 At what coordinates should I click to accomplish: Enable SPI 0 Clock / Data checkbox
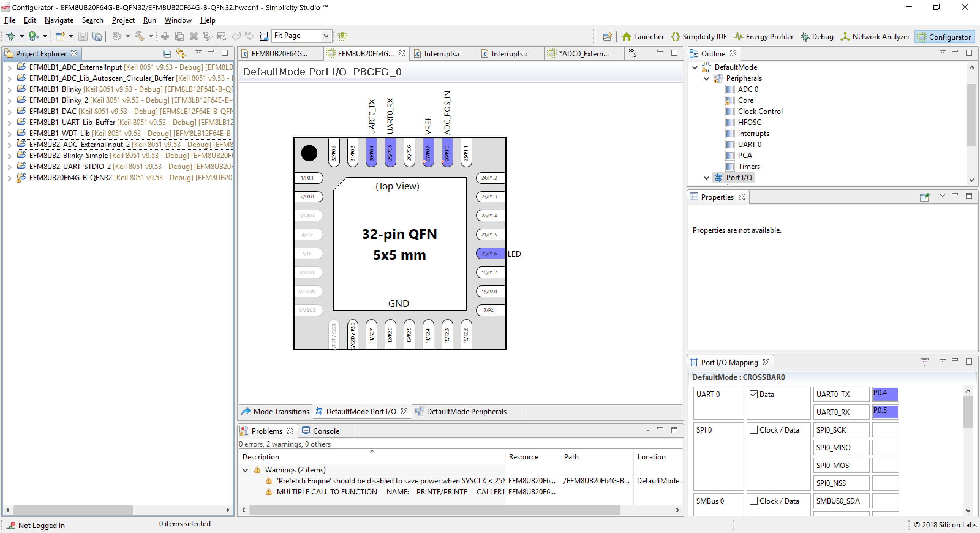point(753,429)
